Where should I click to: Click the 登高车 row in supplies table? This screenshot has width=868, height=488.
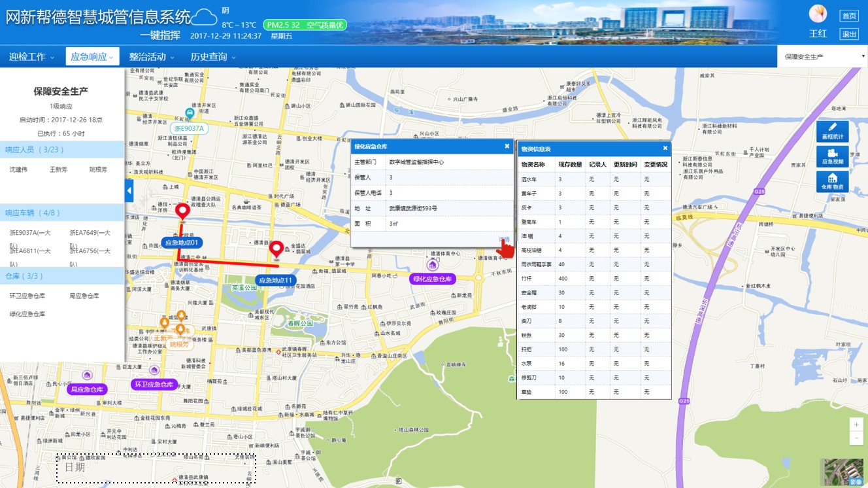click(594, 222)
